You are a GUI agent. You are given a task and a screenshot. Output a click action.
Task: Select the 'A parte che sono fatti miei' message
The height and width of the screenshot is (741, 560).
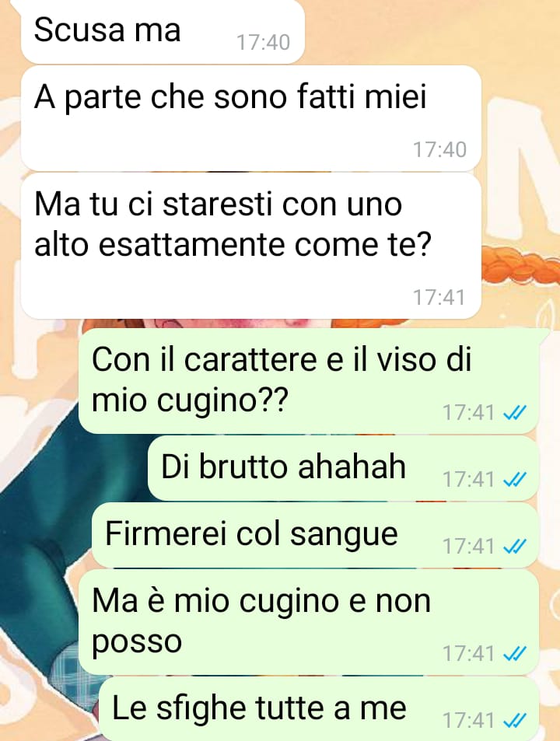pyautogui.click(x=251, y=118)
